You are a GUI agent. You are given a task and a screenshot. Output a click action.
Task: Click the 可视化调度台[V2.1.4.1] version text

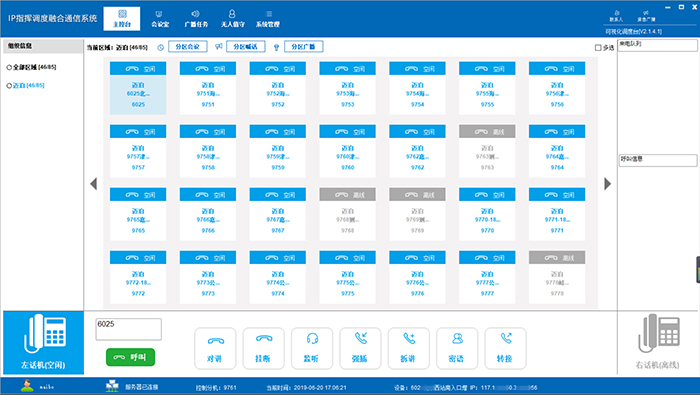(633, 32)
